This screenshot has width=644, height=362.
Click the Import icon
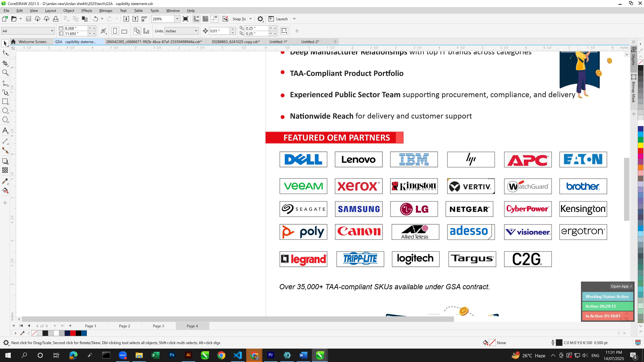tap(126, 19)
